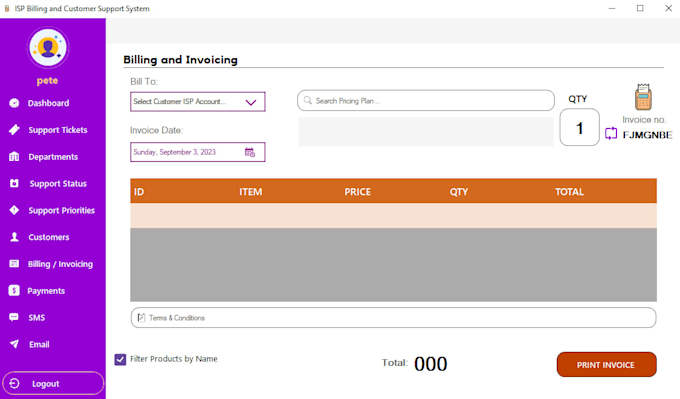
Task: Uncheck Filter Products by Name
Action: [120, 360]
